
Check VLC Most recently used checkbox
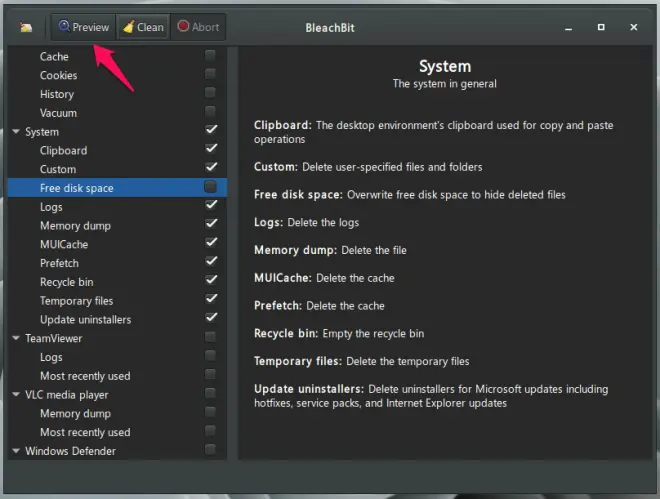(x=210, y=430)
